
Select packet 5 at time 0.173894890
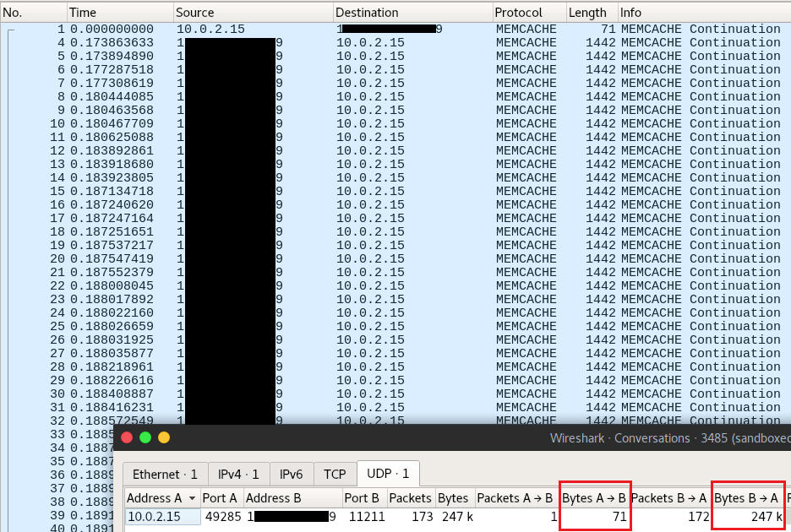[395, 56]
